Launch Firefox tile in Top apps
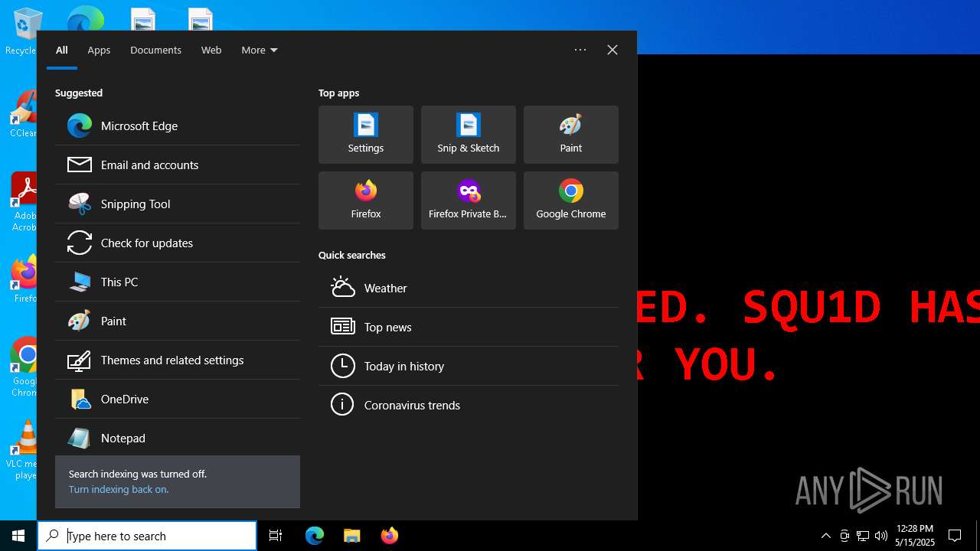This screenshot has width=980, height=551. tap(366, 201)
